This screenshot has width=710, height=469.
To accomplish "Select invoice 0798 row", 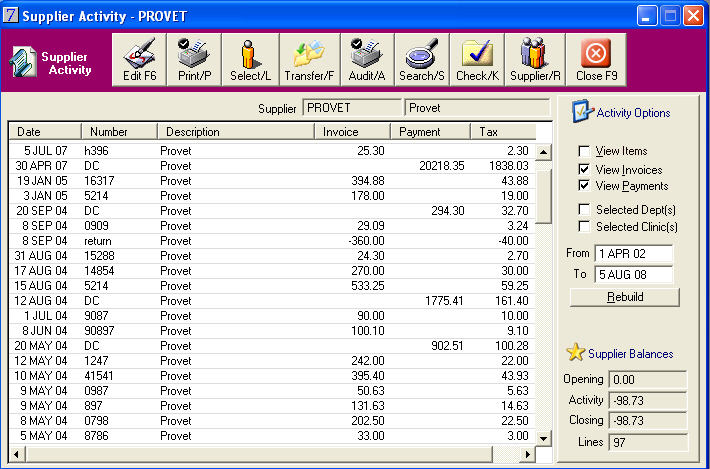I will pyautogui.click(x=272, y=421).
